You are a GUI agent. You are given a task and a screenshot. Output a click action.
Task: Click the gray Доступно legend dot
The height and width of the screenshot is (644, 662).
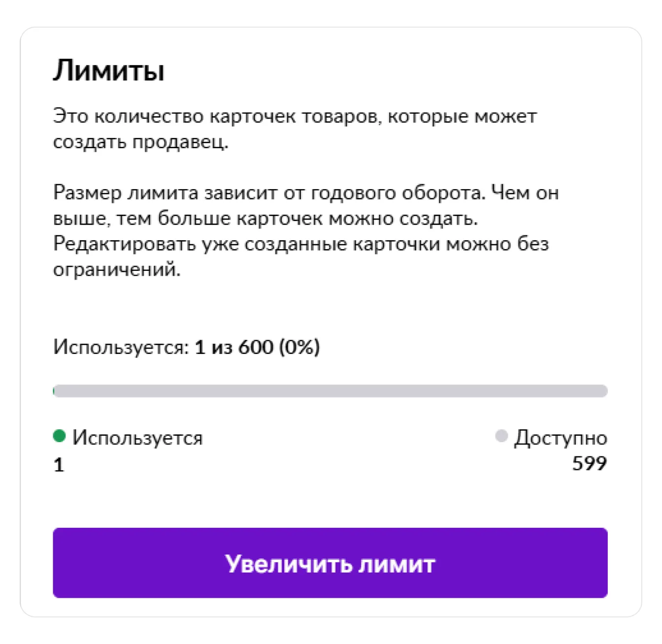click(x=501, y=436)
